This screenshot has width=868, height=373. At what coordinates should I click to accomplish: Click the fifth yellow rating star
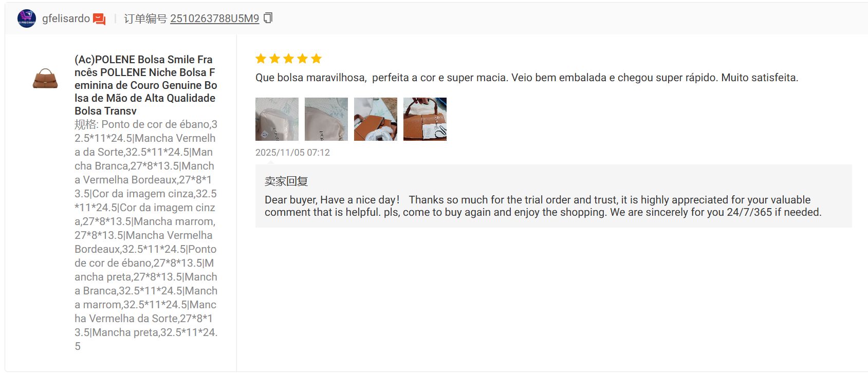[x=317, y=59]
